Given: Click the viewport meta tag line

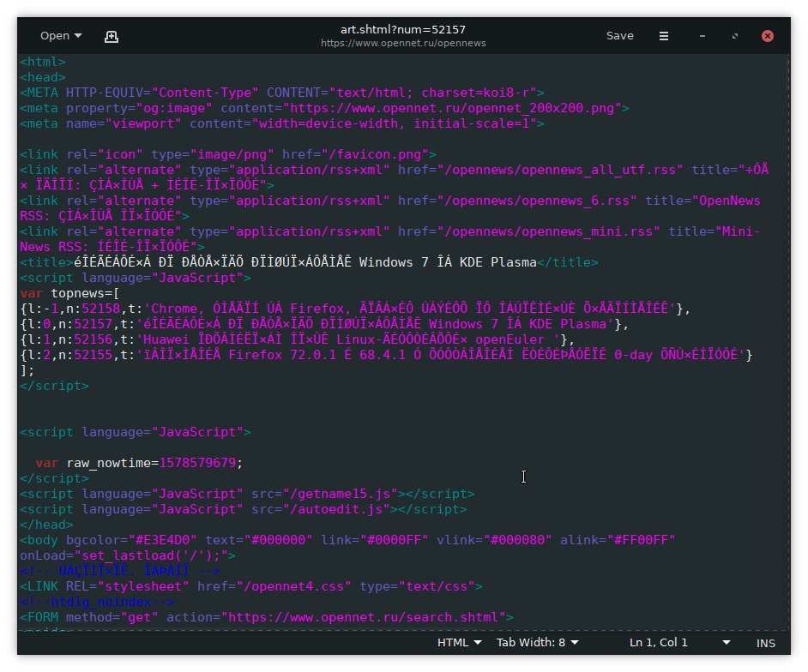Looking at the screenshot, I should tap(282, 123).
